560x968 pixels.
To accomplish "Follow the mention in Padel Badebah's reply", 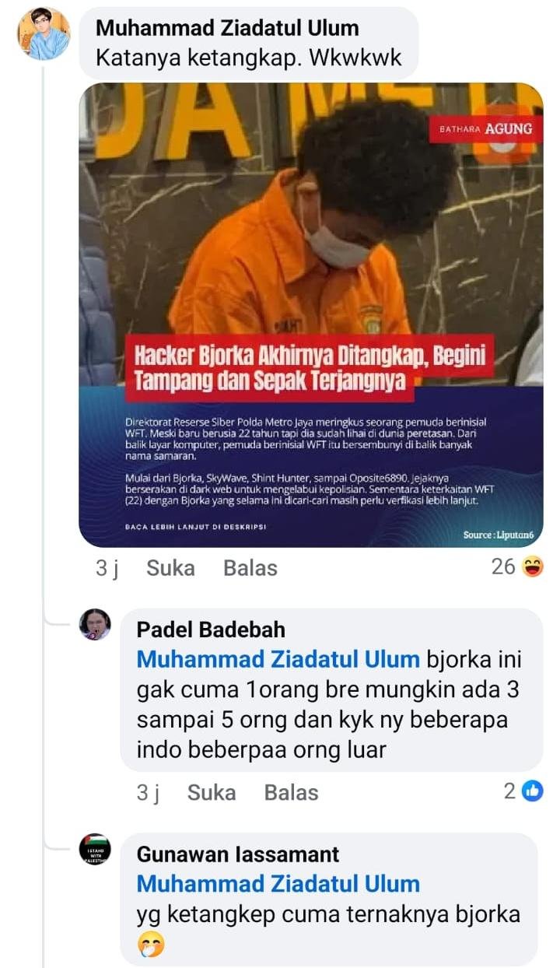I will point(278,659).
